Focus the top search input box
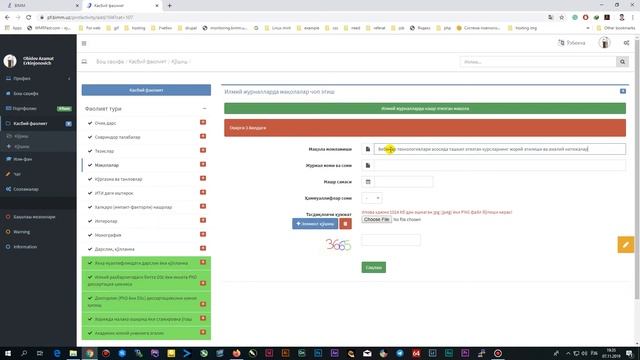This screenshot has width=640, height=360. pyautogui.click(x=538, y=62)
